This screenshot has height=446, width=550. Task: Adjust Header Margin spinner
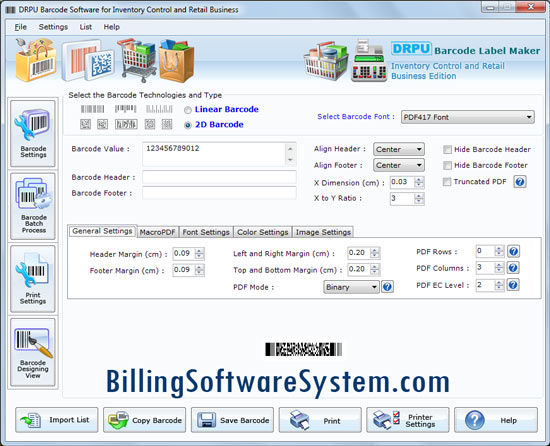[199, 254]
